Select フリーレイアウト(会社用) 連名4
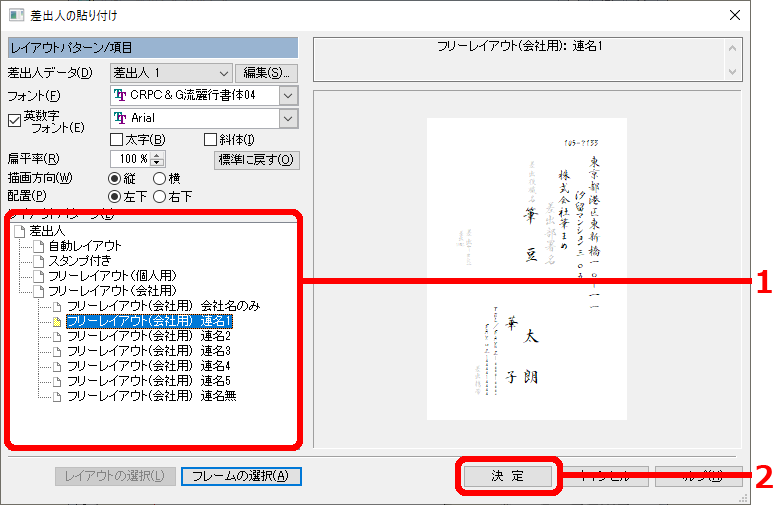780x505 pixels. point(149,366)
